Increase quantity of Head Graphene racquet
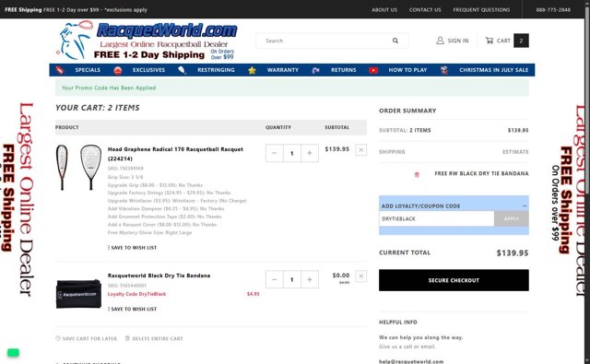This screenshot has height=364, width=590. (310, 153)
